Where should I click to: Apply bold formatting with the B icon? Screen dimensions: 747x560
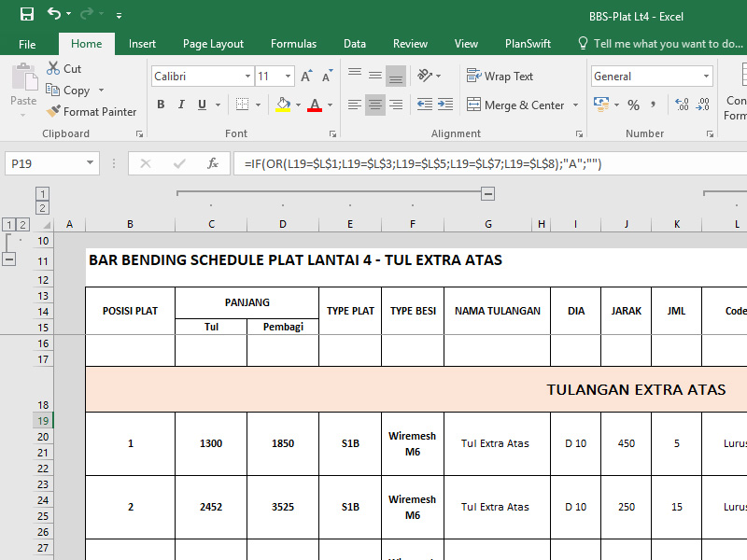click(x=161, y=105)
